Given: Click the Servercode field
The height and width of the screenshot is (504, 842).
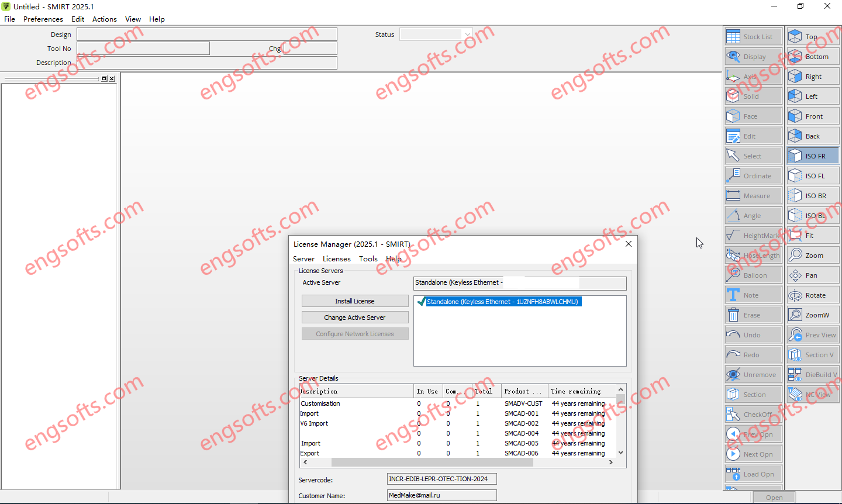Looking at the screenshot, I should [442, 479].
